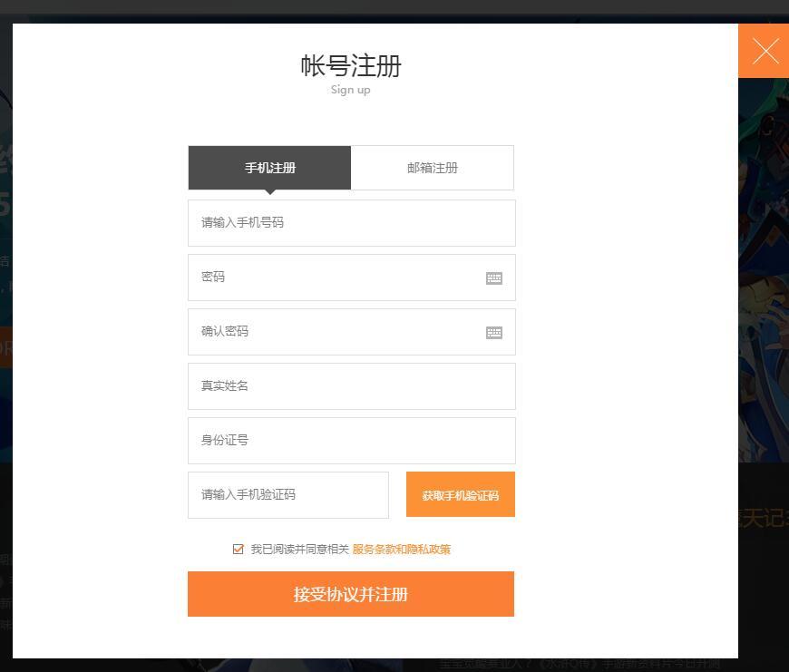
Task: Uncheck the 我已阅读并同意相关 agreement checkbox
Action: (238, 549)
